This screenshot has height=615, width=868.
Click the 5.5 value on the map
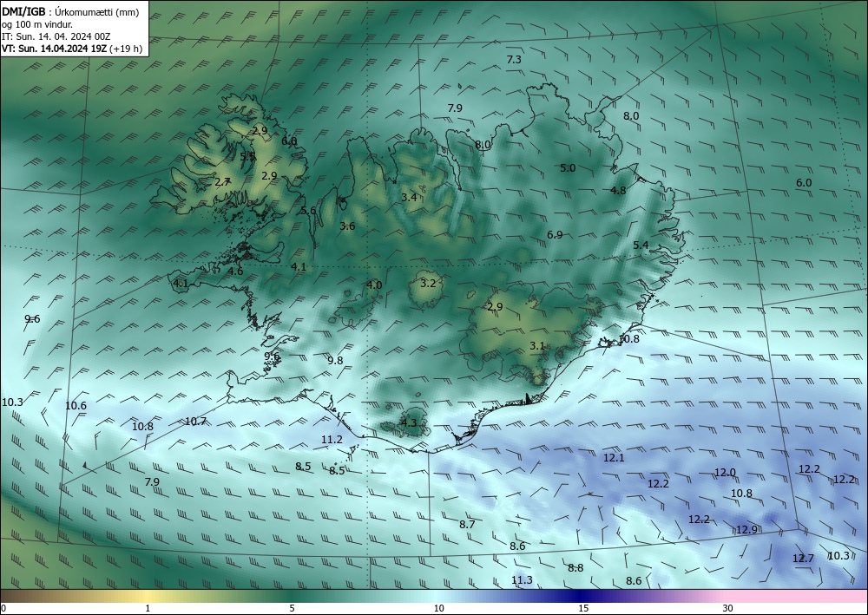click(248, 156)
